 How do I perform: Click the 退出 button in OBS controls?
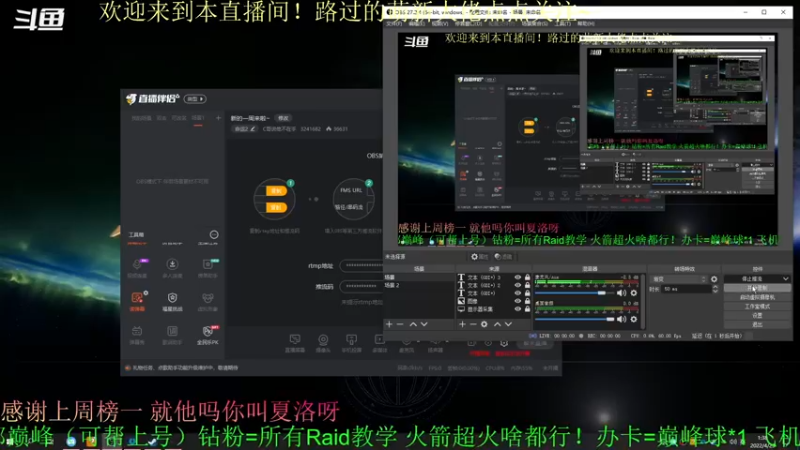757,324
